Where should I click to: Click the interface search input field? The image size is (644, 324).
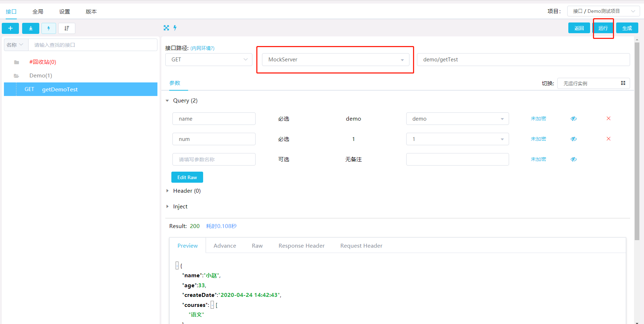tap(93, 45)
